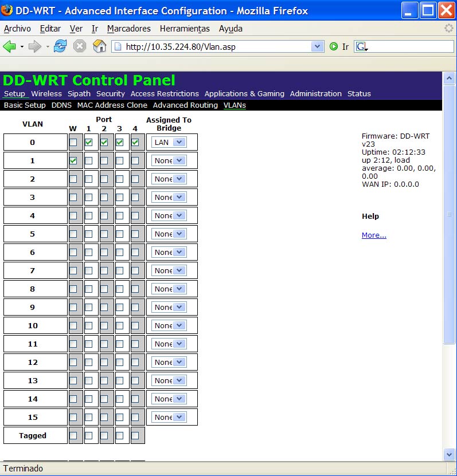Switch to the Wireless tab
Viewport: 457px width, 476px height.
[x=46, y=93]
